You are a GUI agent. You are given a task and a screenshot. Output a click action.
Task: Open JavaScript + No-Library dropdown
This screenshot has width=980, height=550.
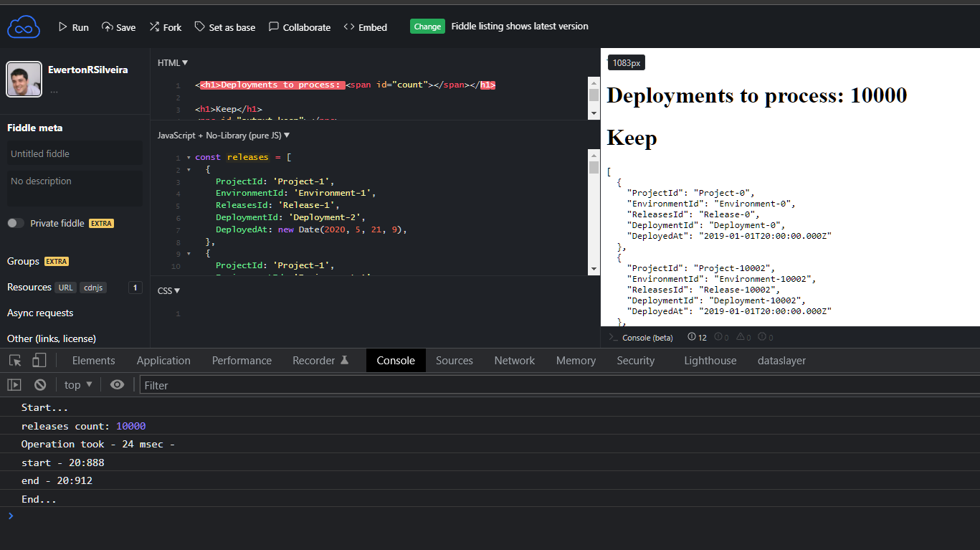coord(224,135)
